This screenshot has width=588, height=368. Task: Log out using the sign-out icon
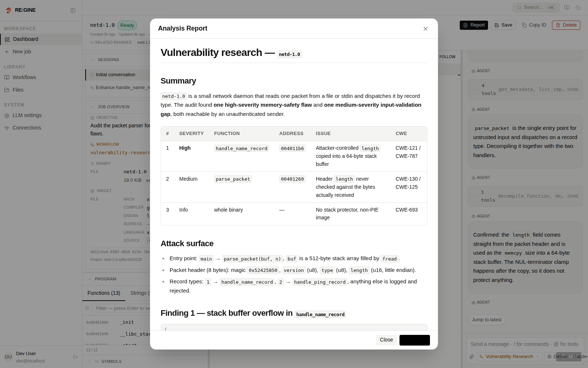(x=75, y=357)
